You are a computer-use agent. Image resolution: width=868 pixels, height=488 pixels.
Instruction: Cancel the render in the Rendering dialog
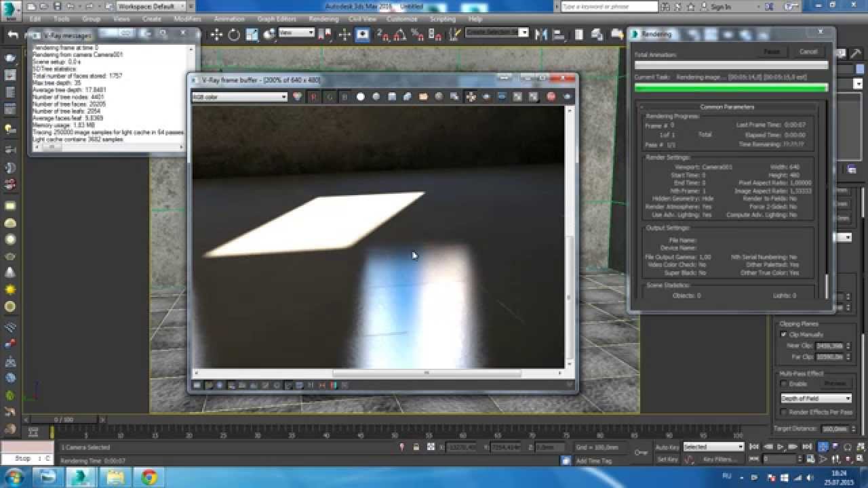pyautogui.click(x=808, y=52)
